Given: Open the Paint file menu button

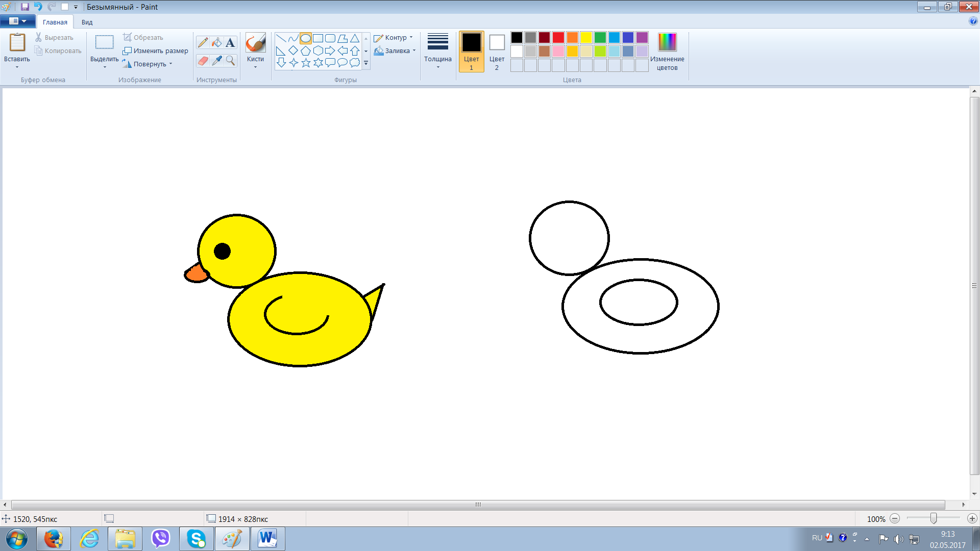Looking at the screenshot, I should click(18, 21).
